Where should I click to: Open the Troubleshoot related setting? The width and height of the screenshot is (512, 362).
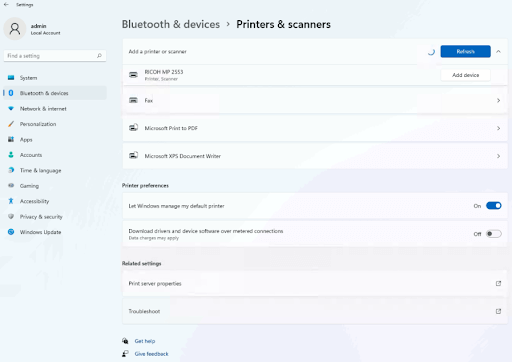[x=315, y=311]
